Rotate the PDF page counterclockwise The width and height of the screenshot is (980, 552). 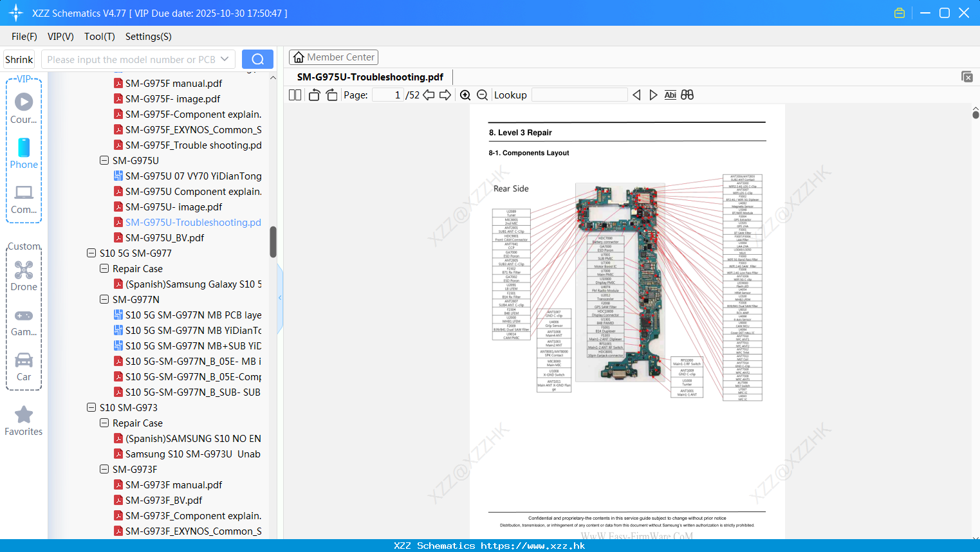[x=314, y=95]
